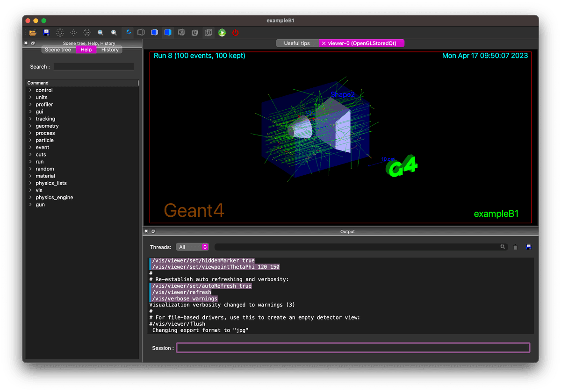Select the physics_engine row in command tree
The height and width of the screenshot is (392, 561).
[x=82, y=198]
